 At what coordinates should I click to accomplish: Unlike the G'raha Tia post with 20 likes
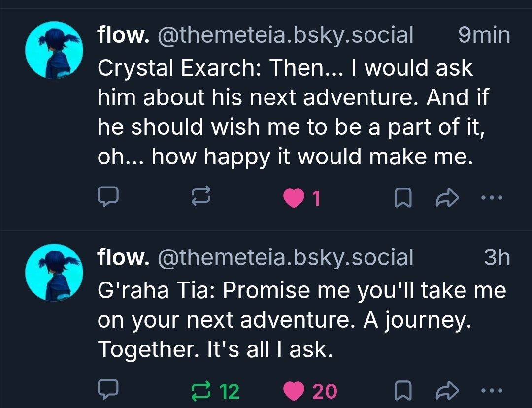294,391
